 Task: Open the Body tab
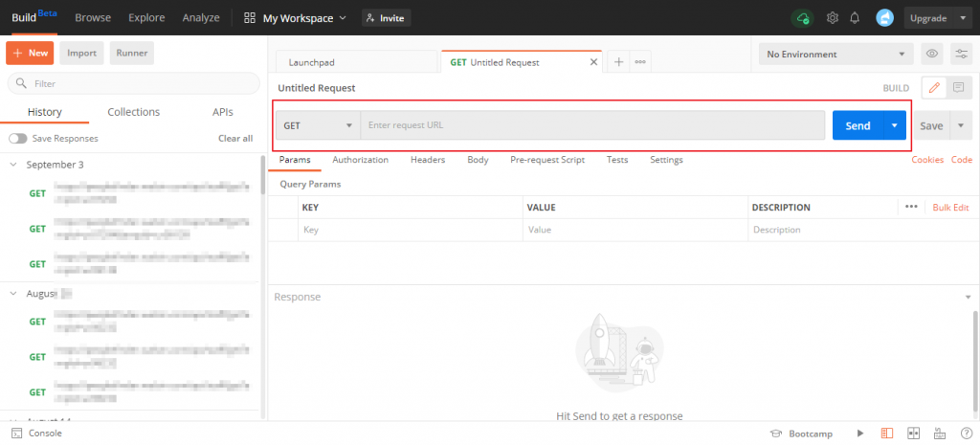(x=478, y=160)
